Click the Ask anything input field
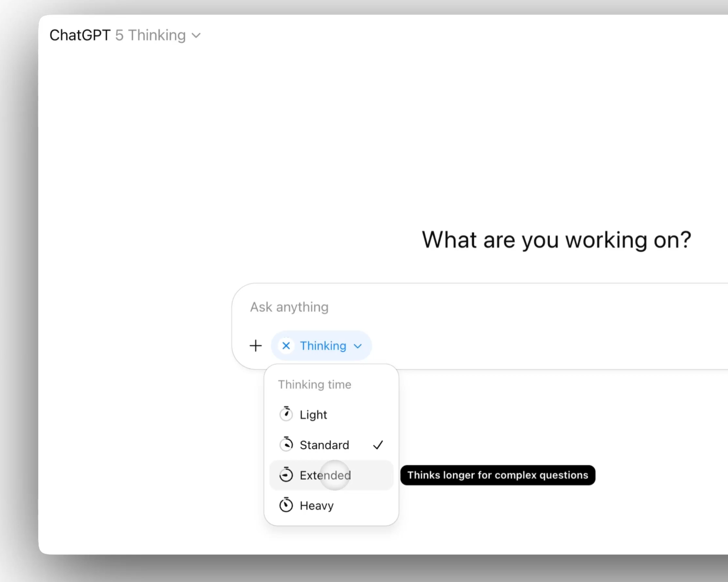Image resolution: width=728 pixels, height=582 pixels. pos(289,307)
